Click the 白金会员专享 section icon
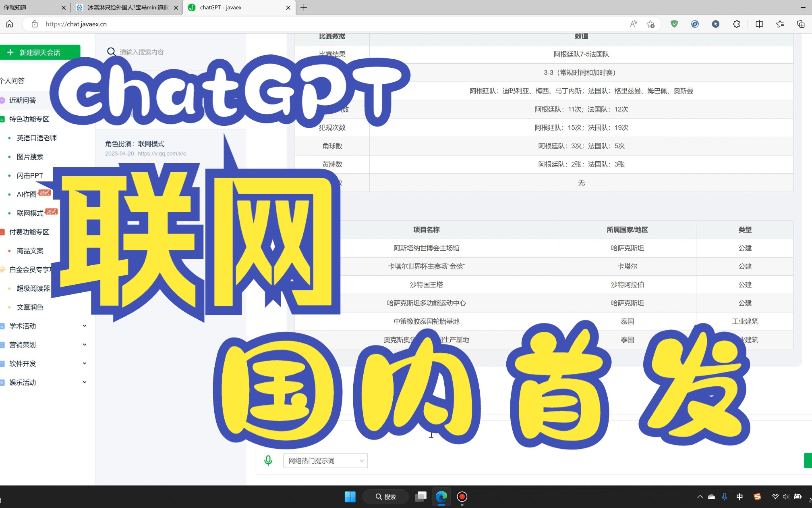Image resolution: width=812 pixels, height=508 pixels. pos(2,270)
